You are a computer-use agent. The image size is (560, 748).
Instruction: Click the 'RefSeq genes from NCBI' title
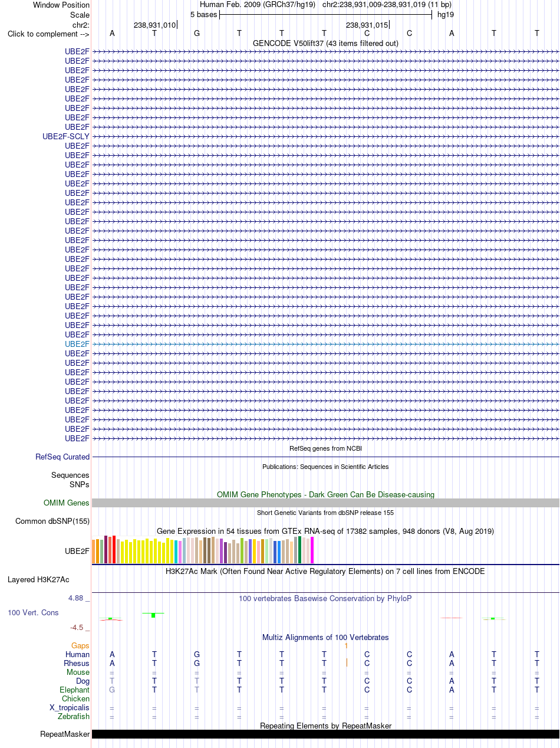(325, 448)
